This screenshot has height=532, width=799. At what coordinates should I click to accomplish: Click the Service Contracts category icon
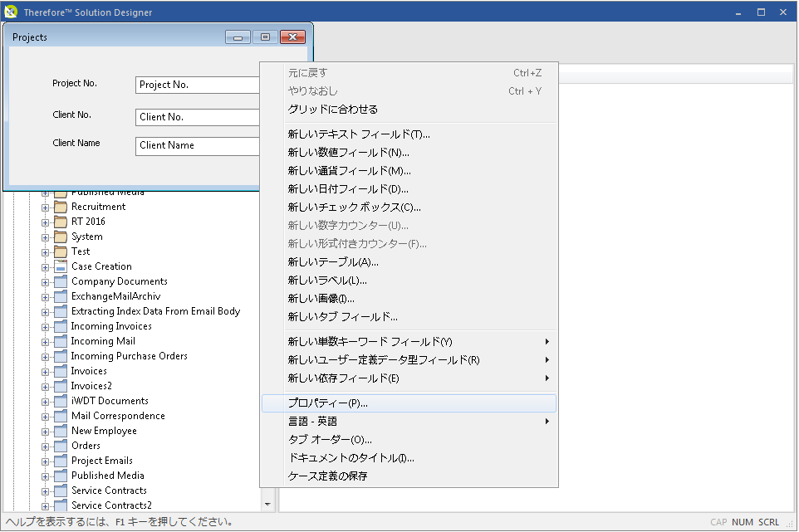click(61, 491)
